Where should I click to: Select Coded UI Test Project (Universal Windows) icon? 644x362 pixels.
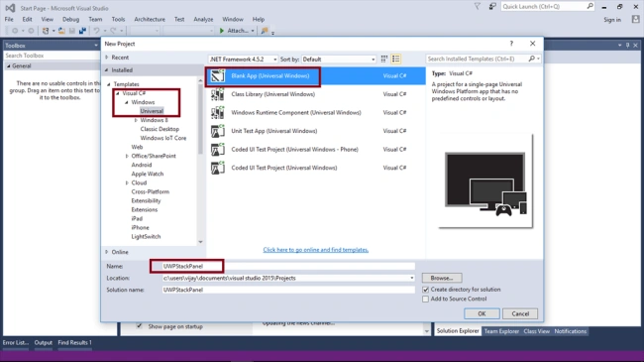point(218,168)
